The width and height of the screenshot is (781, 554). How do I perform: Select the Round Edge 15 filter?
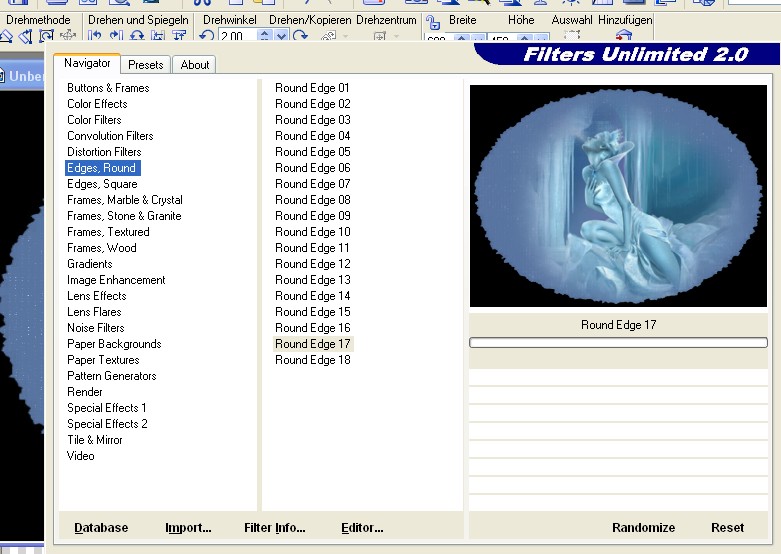click(312, 311)
